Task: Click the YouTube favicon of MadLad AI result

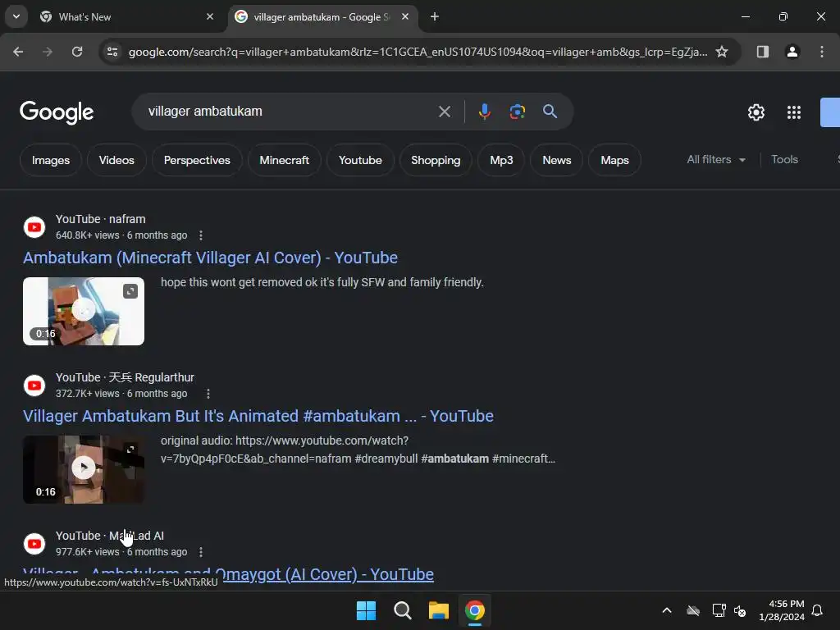Action: pos(34,544)
